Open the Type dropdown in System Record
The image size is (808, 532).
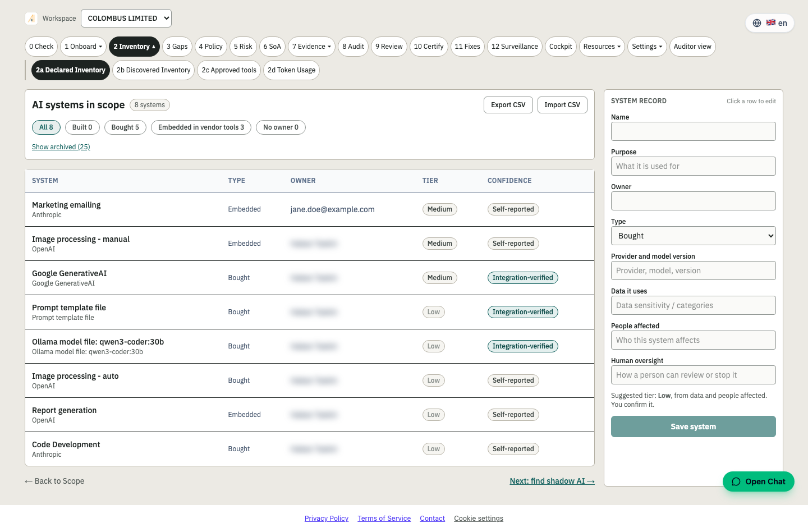pos(694,236)
